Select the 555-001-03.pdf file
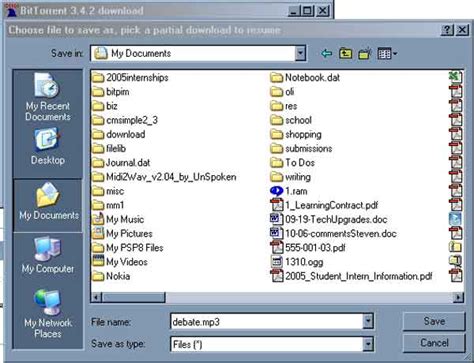Image resolution: width=474 pixels, height=363 pixels. point(308,248)
